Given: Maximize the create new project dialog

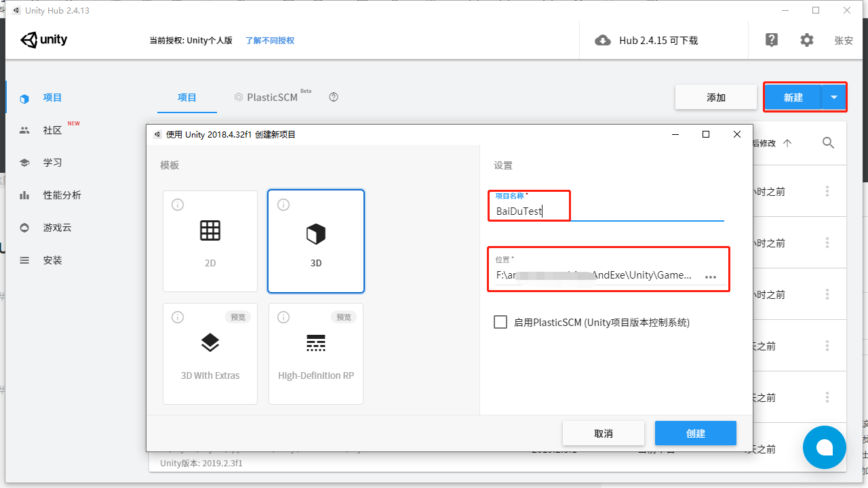Looking at the screenshot, I should 706,134.
